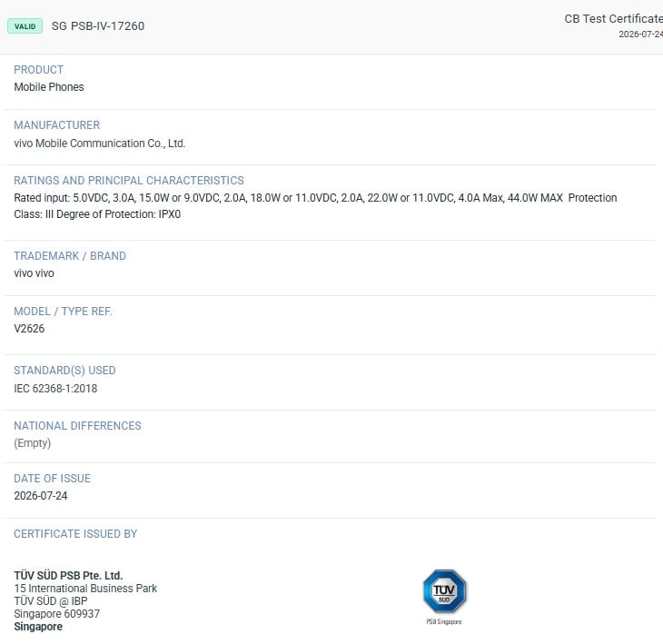
Task: Click the NATIONAL DIFFERENCES label
Action: click(x=77, y=426)
